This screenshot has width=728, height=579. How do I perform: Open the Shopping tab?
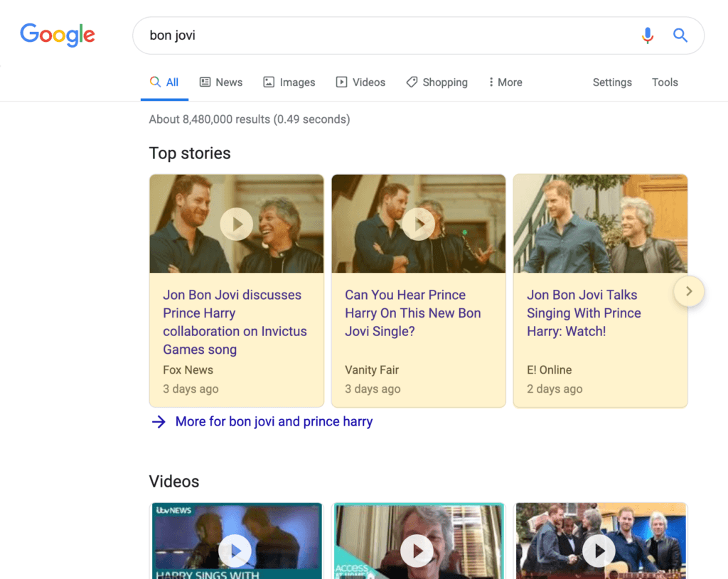click(x=437, y=82)
